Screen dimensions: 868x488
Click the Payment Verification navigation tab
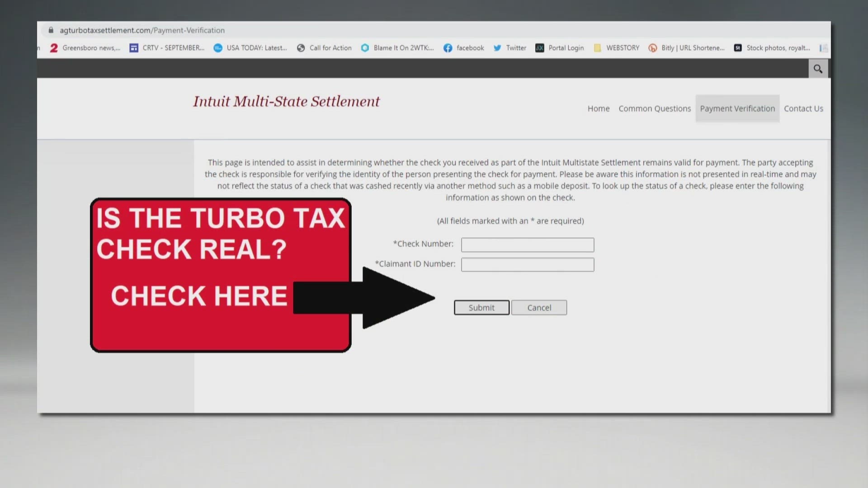coord(737,108)
